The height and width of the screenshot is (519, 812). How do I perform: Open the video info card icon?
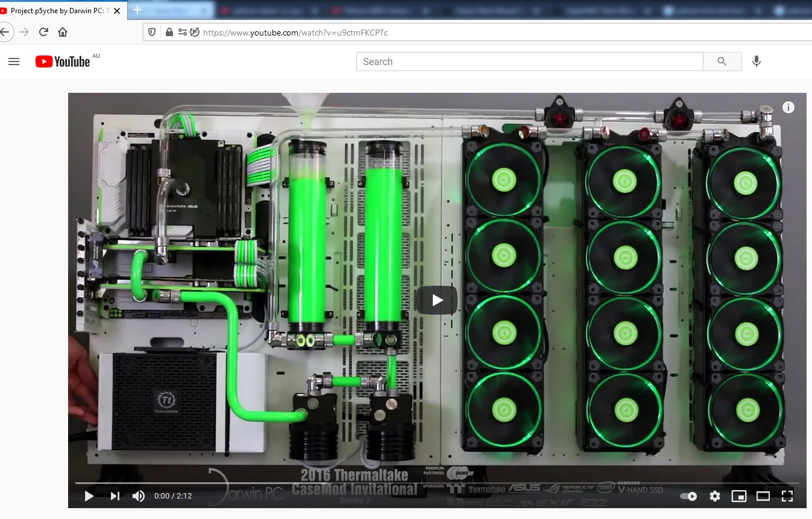click(x=788, y=107)
